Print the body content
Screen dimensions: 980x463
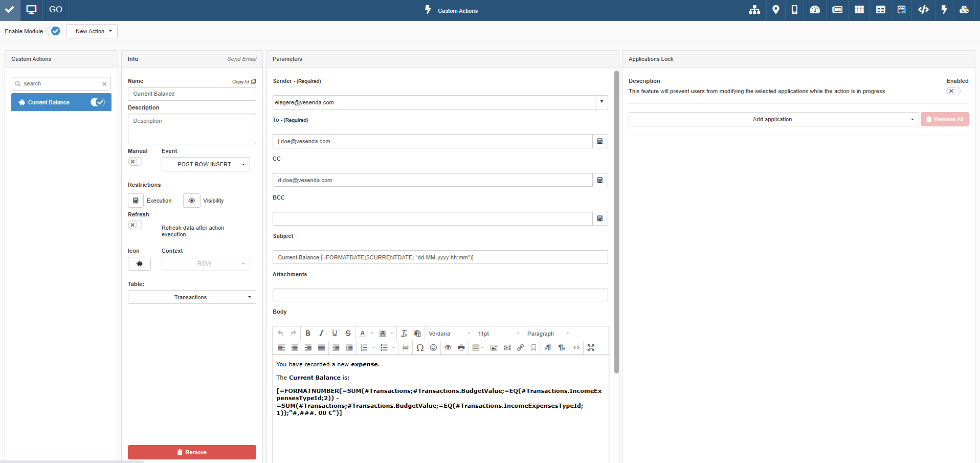tap(461, 348)
